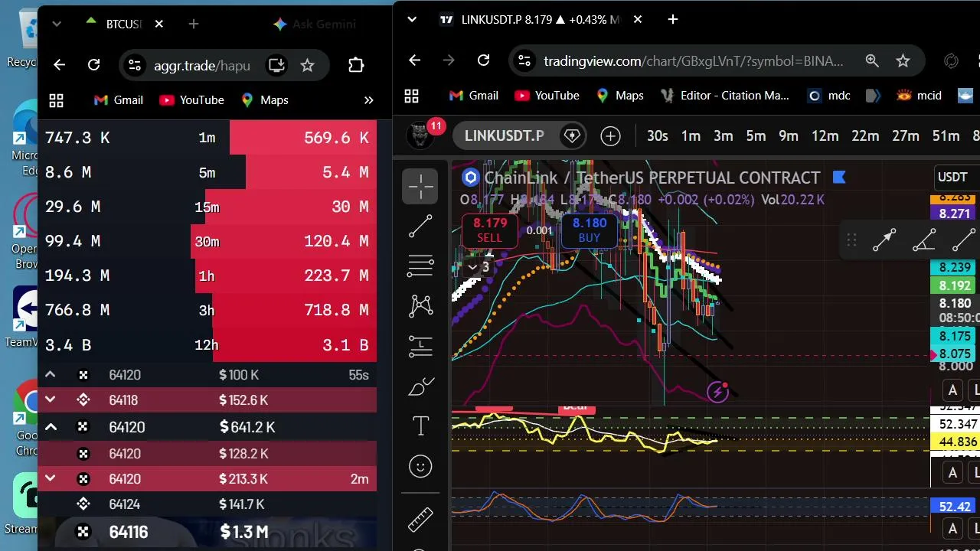Image resolution: width=980 pixels, height=551 pixels.
Task: Add symbol to compare with plus icon
Action: pos(610,136)
